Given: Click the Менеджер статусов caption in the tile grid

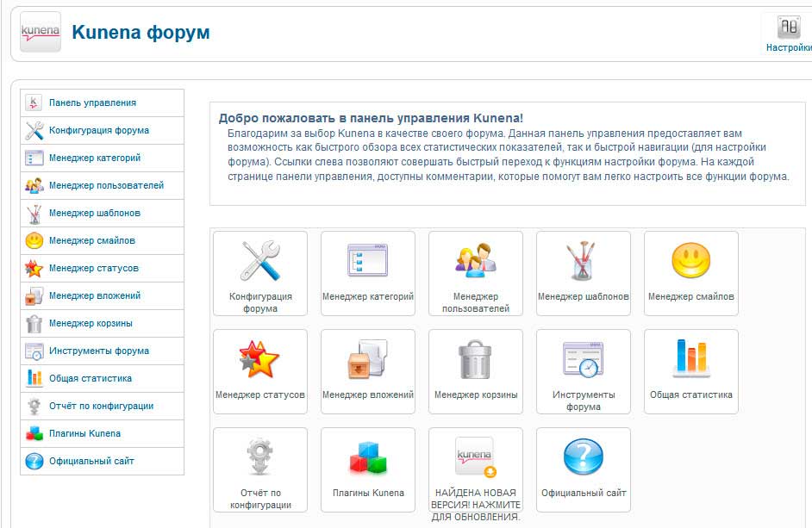Looking at the screenshot, I should coord(260,395).
